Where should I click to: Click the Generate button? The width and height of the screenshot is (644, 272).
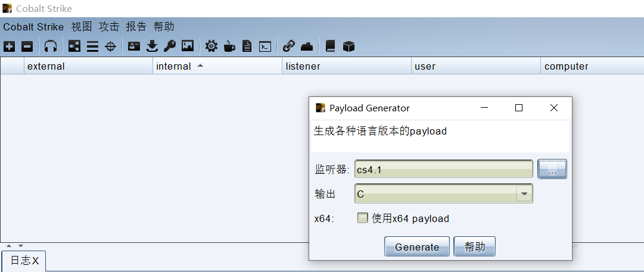(x=417, y=246)
